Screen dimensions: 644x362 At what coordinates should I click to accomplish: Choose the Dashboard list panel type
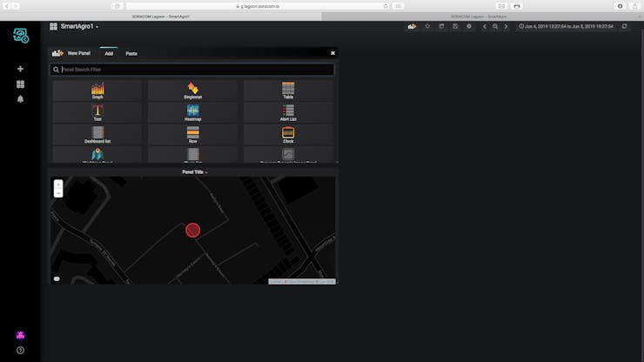pyautogui.click(x=97, y=135)
